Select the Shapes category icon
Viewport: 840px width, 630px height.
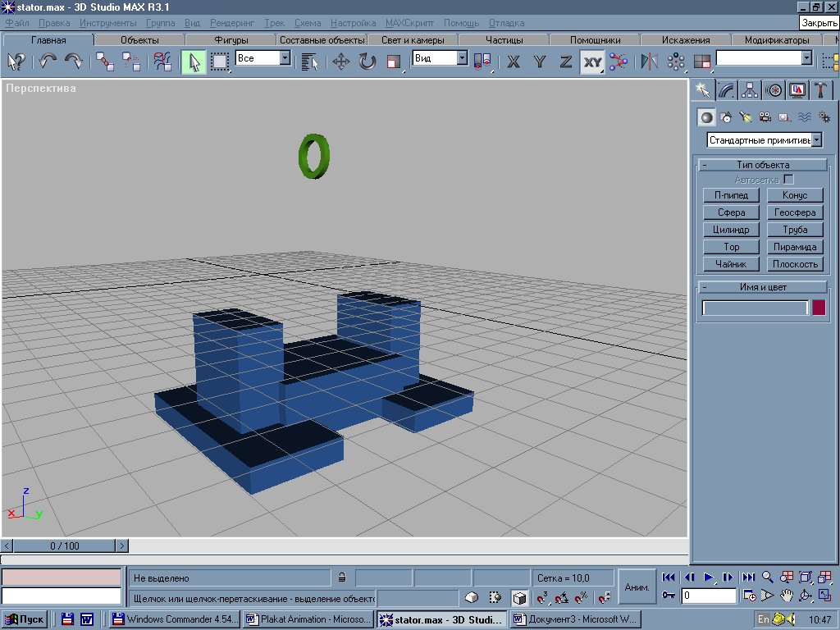tap(726, 116)
